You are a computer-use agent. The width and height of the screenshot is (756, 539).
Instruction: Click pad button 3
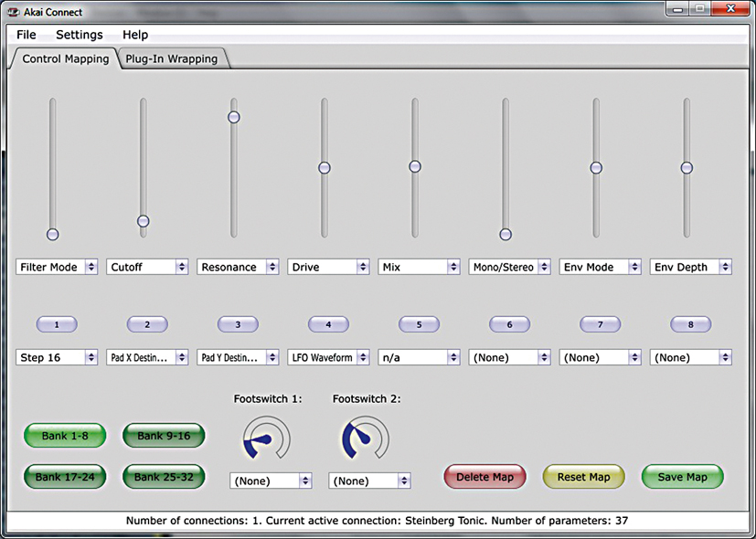click(238, 324)
